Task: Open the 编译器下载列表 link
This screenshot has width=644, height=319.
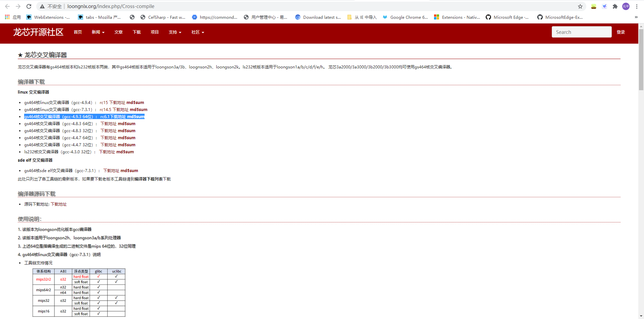Action: coord(149,179)
